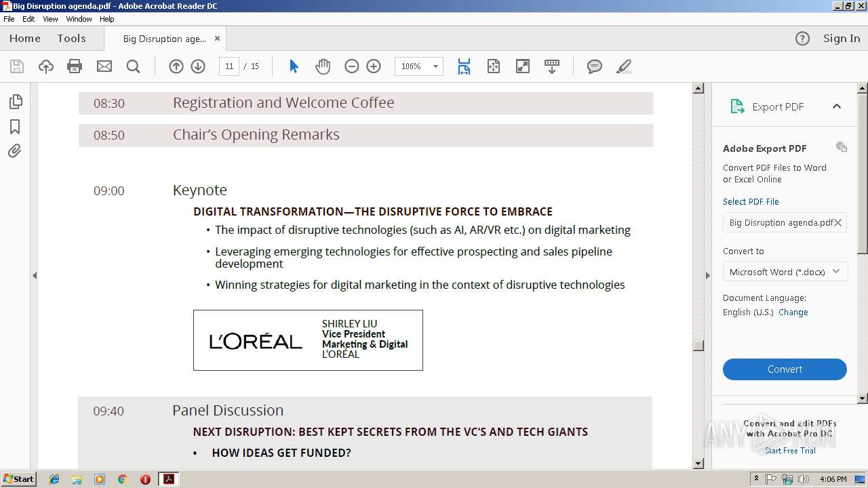Open the Edit menu
This screenshot has height=488, width=868.
[28, 19]
